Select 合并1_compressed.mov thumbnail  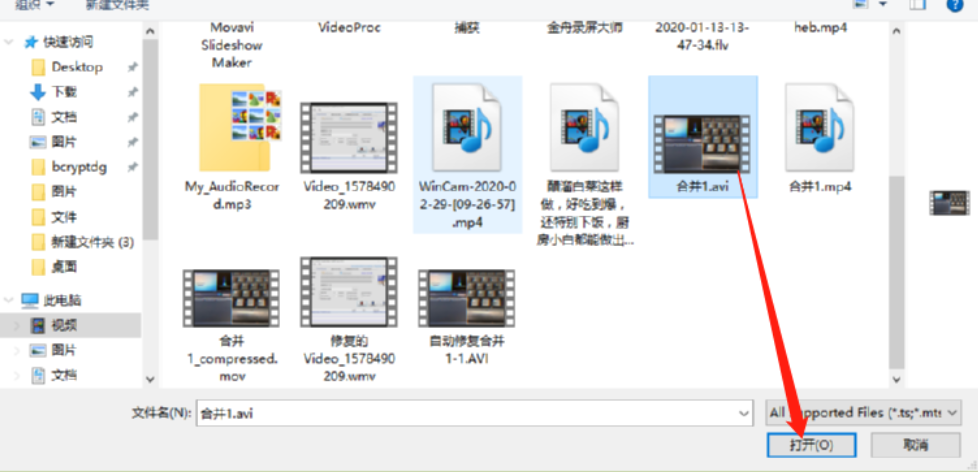click(231, 298)
